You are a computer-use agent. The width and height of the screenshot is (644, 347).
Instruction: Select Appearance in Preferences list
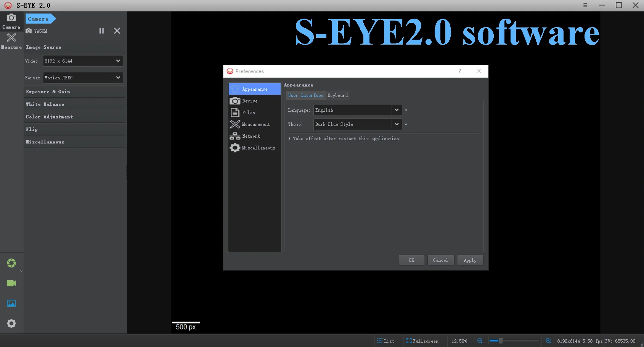coord(254,89)
